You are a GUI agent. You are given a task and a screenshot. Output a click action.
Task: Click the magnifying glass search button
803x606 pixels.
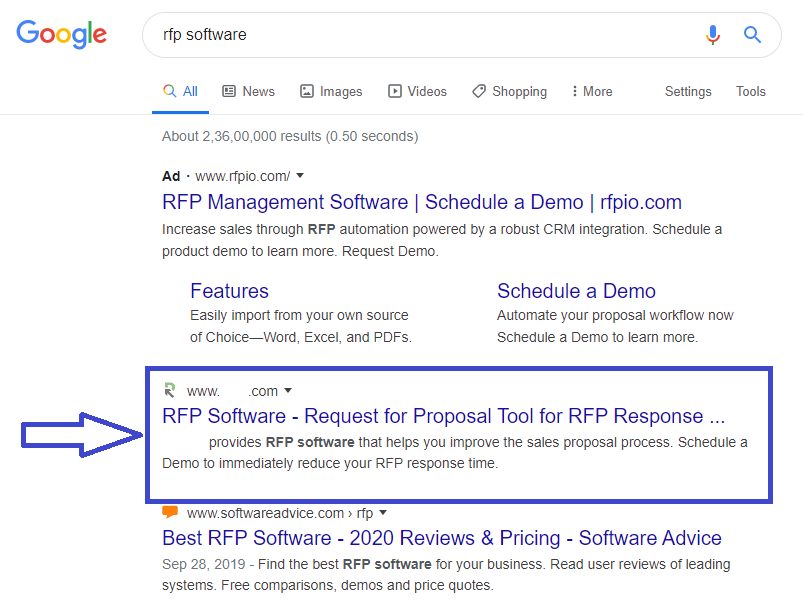[752, 35]
